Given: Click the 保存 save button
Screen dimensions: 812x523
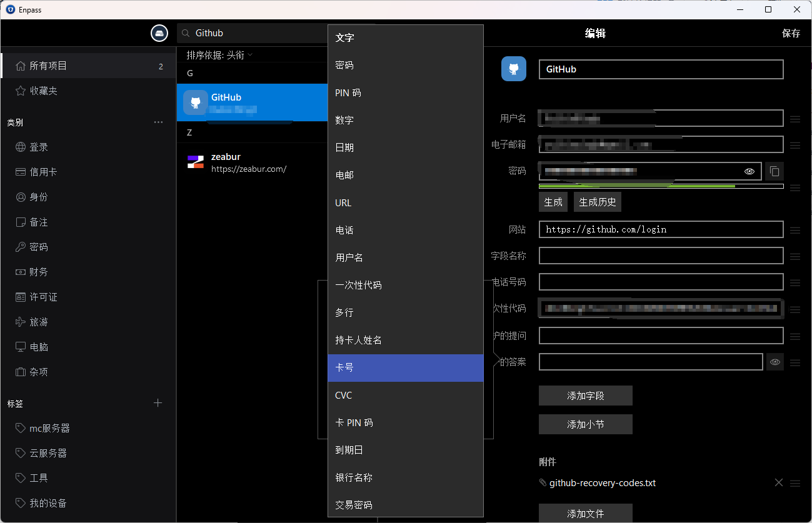Looking at the screenshot, I should (x=791, y=34).
